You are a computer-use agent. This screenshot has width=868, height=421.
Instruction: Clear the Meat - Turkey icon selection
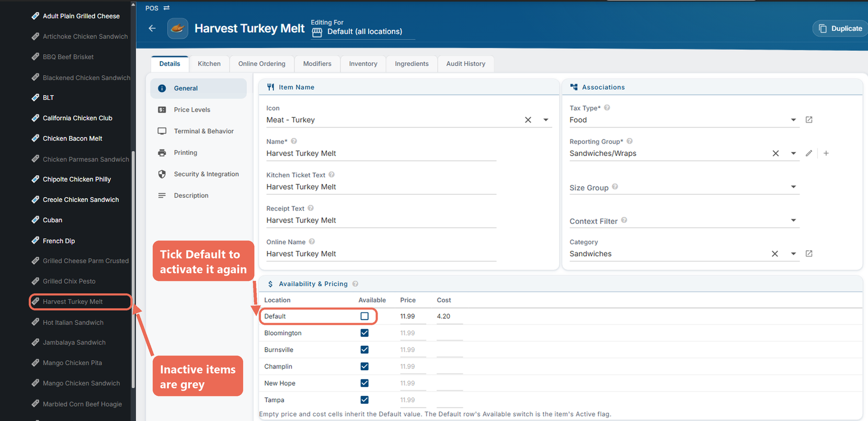[528, 120]
